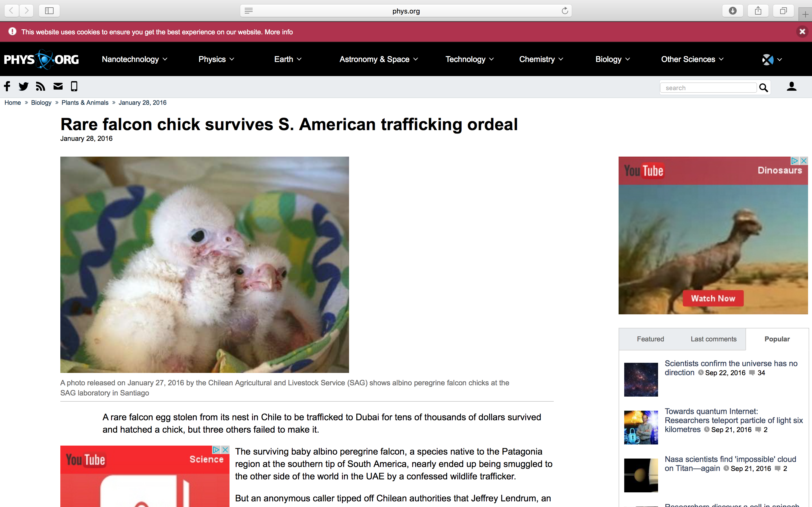Toggle the Safari sidebar button
This screenshot has width=812, height=507.
(x=49, y=11)
